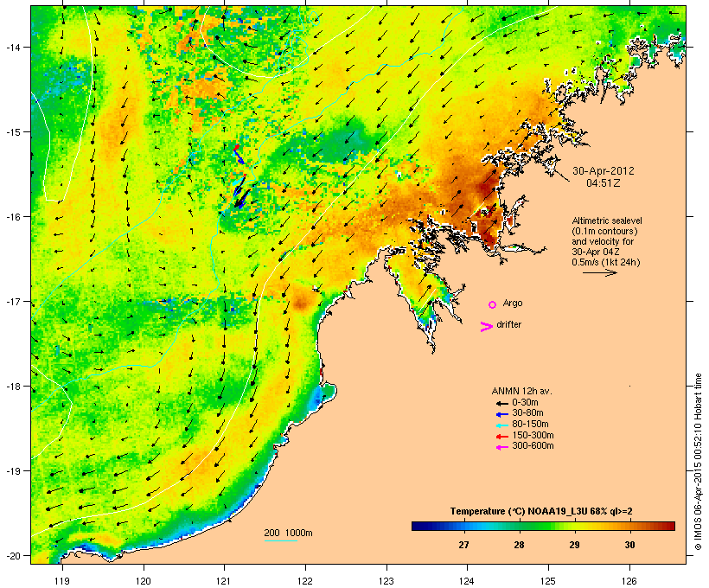Click the red 150-300m legend arrow

[501, 437]
